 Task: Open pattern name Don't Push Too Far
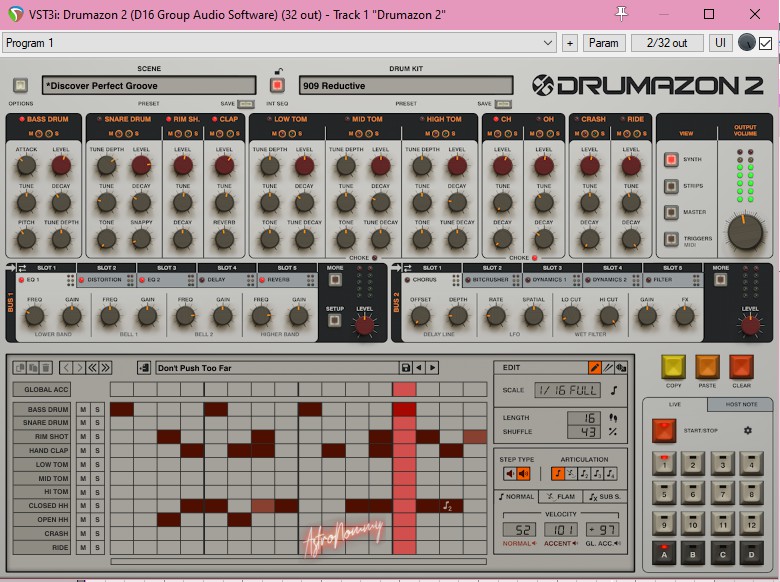coord(278,368)
